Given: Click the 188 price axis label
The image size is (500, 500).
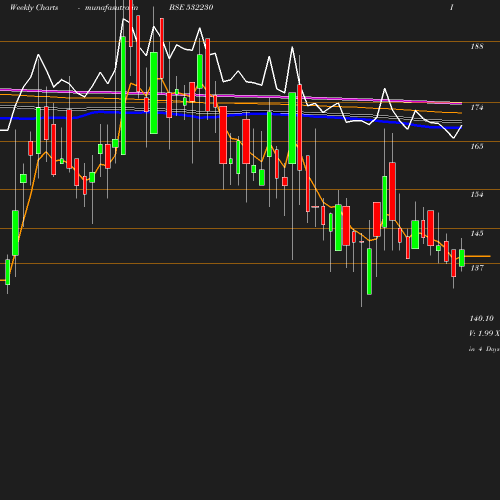Looking at the screenshot, I should point(477,46).
